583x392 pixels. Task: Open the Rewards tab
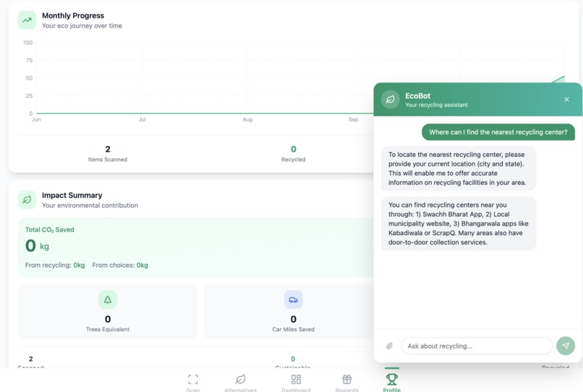(346, 383)
